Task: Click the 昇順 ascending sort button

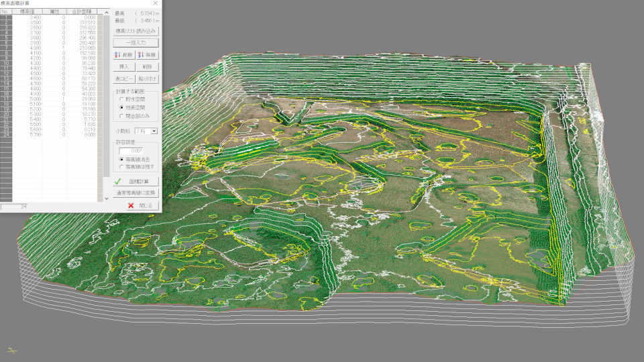Action: [124, 55]
